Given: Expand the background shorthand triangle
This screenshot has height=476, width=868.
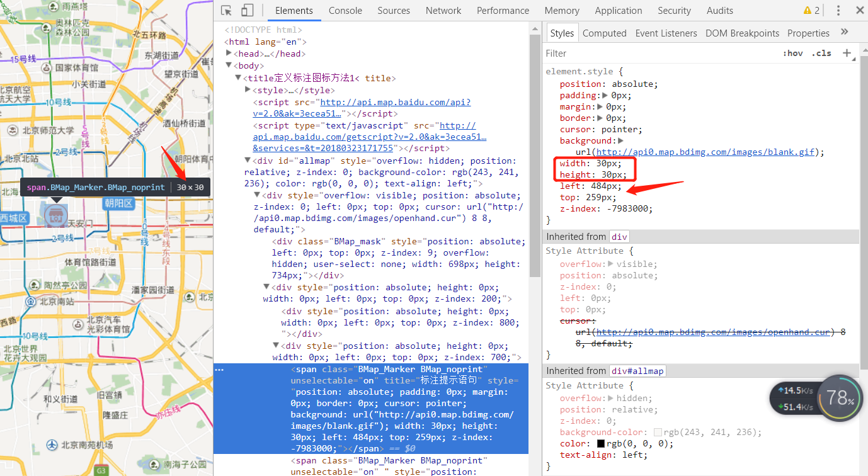Looking at the screenshot, I should point(620,140).
